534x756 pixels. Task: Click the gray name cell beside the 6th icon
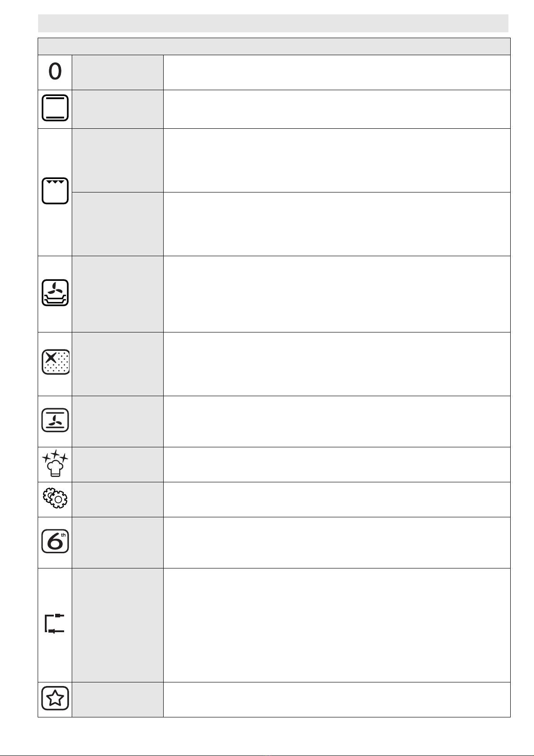[117, 542]
